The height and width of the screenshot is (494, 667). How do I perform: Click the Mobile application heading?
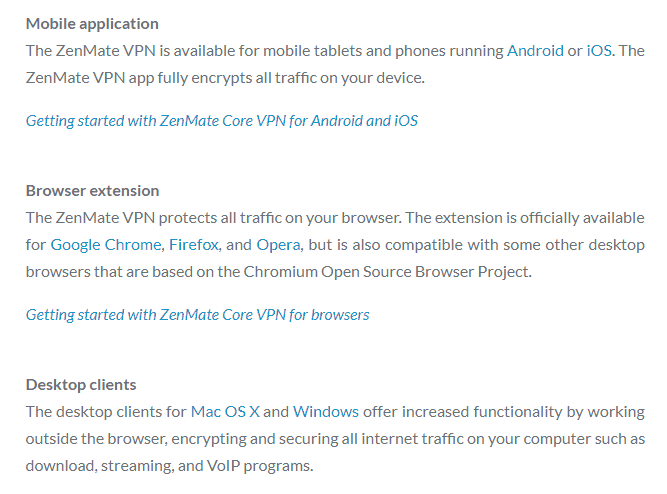[92, 24]
